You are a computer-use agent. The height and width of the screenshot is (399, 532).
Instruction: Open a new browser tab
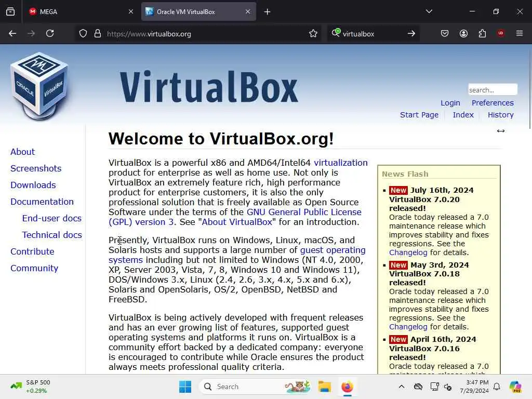point(268,12)
